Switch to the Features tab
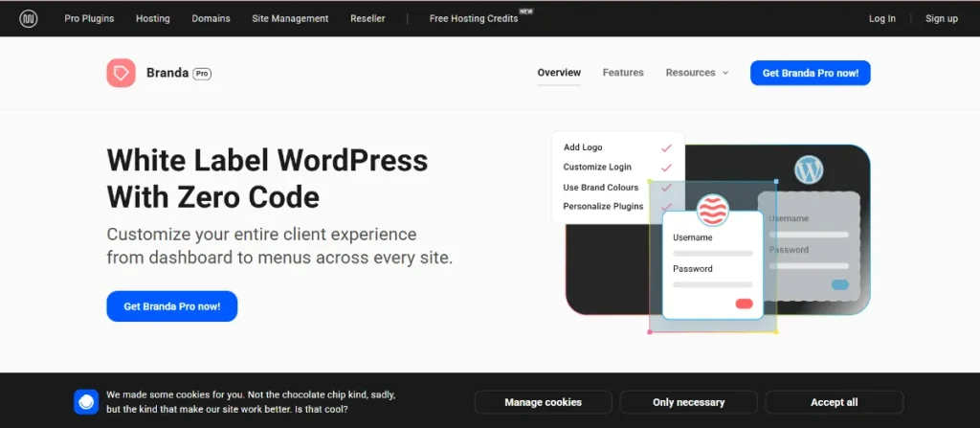Viewport: 980px width, 428px height. (x=623, y=73)
